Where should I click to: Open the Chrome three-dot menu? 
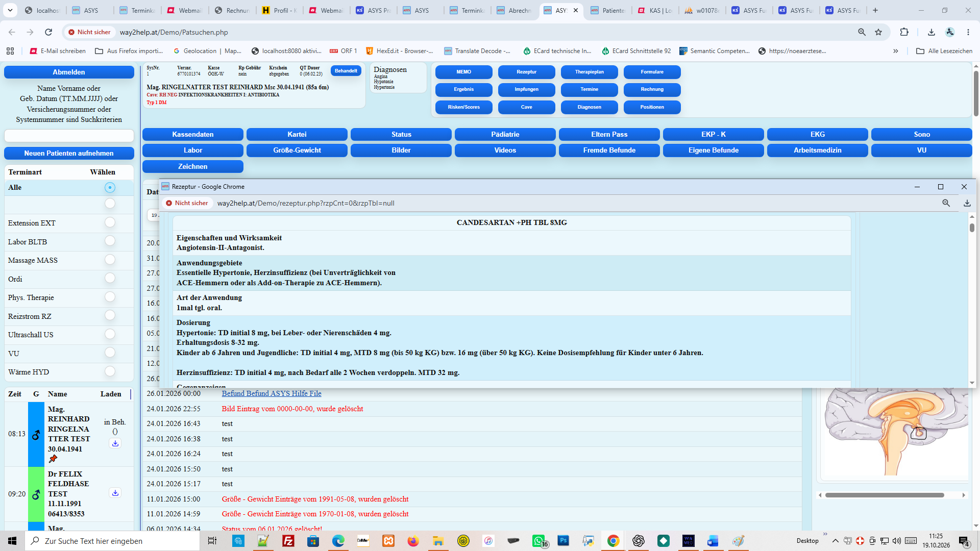coord(968,32)
